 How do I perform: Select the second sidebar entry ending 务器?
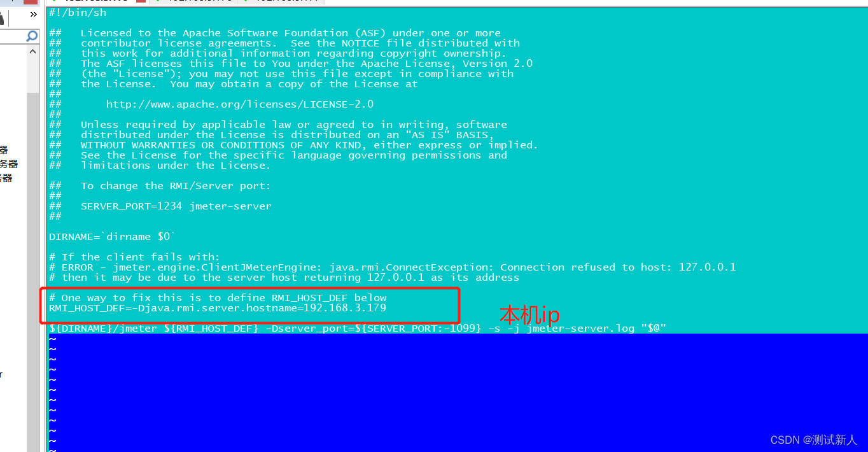coord(9,164)
